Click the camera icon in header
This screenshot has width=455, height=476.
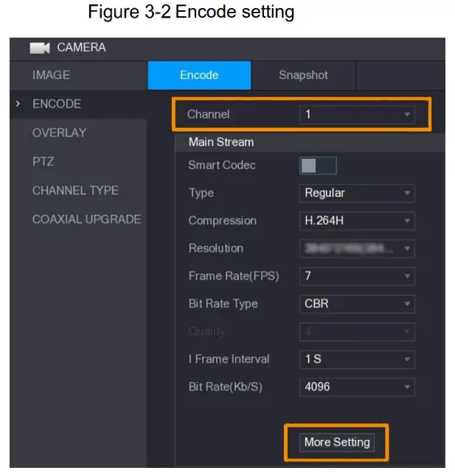coord(41,48)
